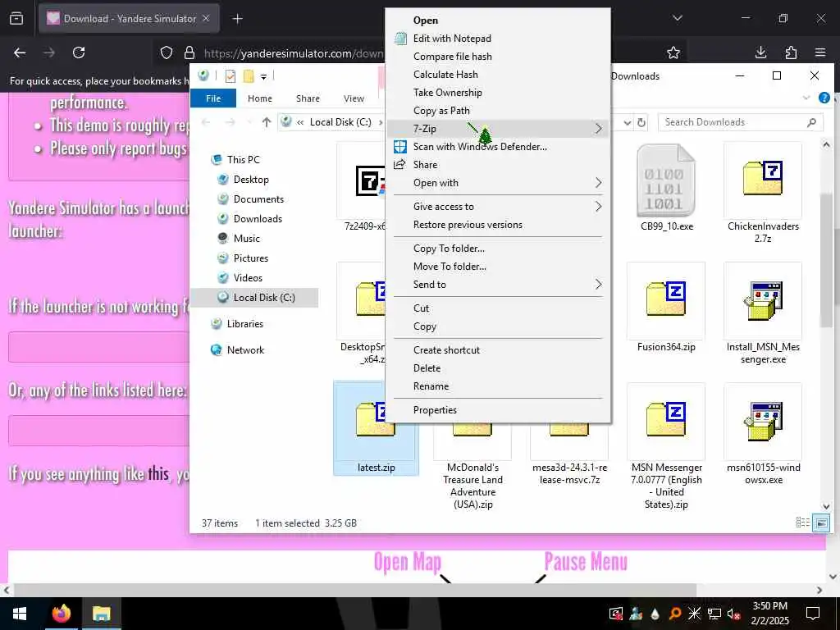Open Firefox hamburger application menu
The image size is (840, 630).
[x=820, y=52]
